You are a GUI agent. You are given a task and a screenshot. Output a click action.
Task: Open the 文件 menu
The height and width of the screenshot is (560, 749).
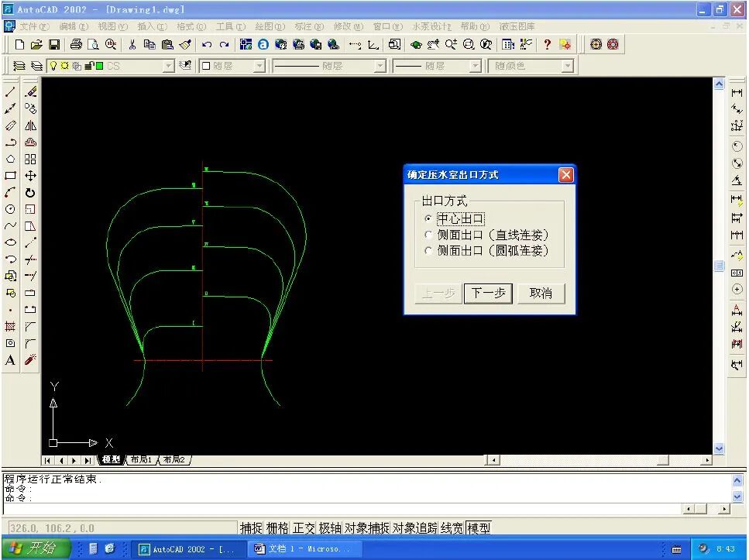(35, 26)
